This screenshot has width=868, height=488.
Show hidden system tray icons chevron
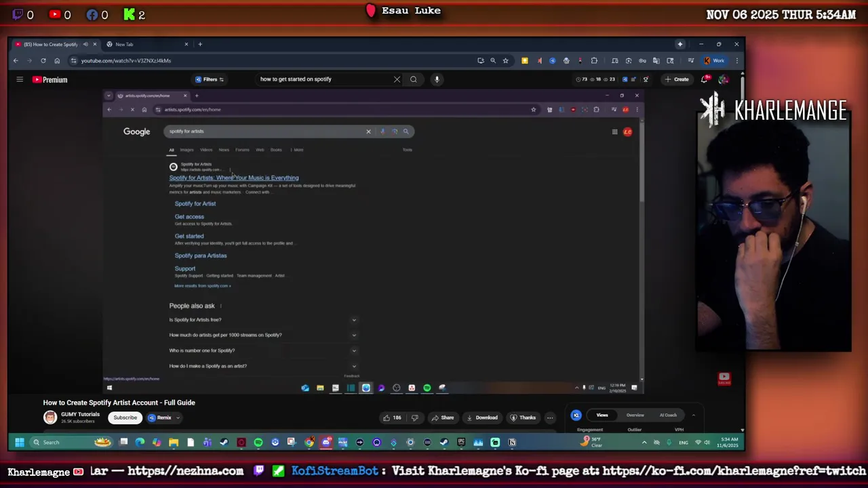(644, 443)
